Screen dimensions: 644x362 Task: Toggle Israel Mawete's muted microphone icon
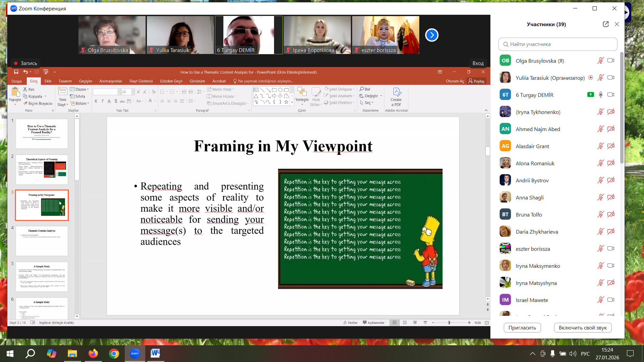click(600, 300)
